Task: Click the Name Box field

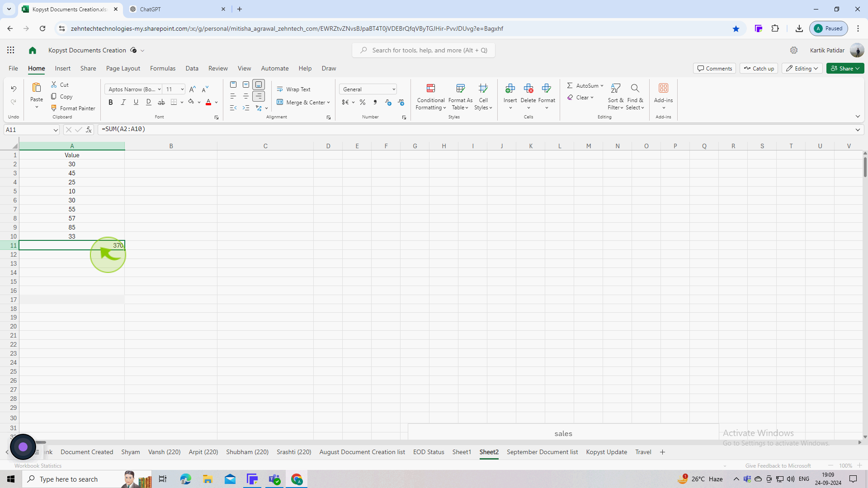Action: (32, 130)
